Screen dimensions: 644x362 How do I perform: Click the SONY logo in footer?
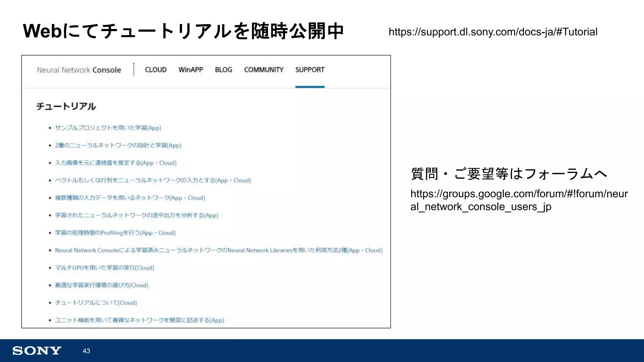[x=37, y=351]
